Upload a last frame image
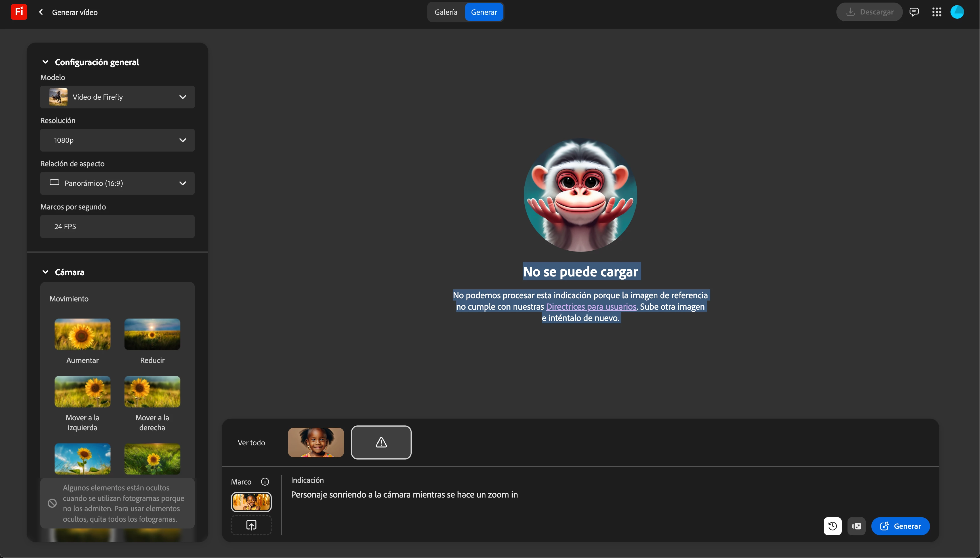980x558 pixels. pyautogui.click(x=251, y=525)
